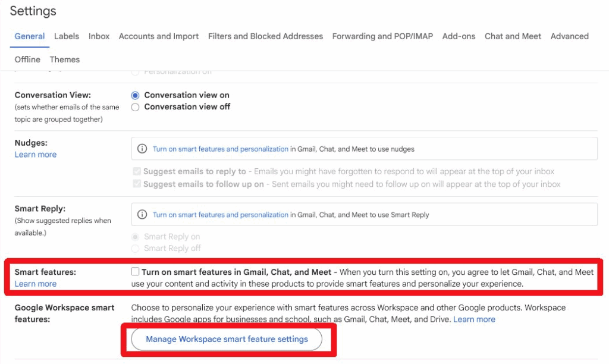Click the Smart Reply info circle icon
609x364 pixels.
point(142,215)
